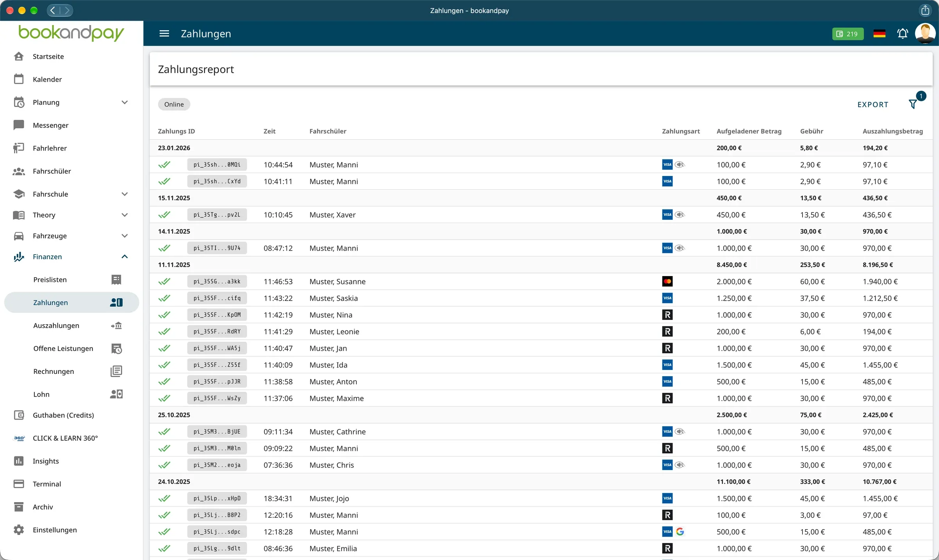This screenshot has height=560, width=939.
Task: Open Kalender from the sidebar
Action: (x=47, y=79)
